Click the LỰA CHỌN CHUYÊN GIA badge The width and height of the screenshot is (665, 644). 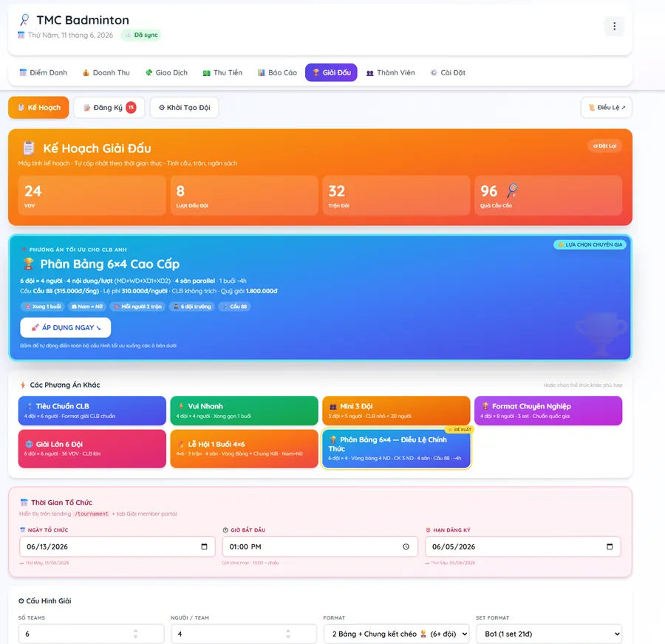pyautogui.click(x=590, y=244)
